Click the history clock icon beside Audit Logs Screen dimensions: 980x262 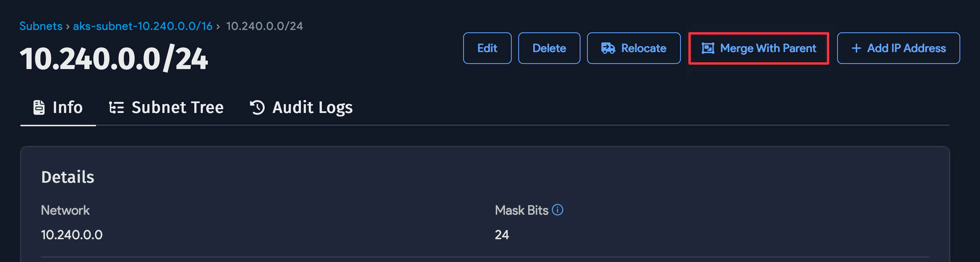coord(257,108)
